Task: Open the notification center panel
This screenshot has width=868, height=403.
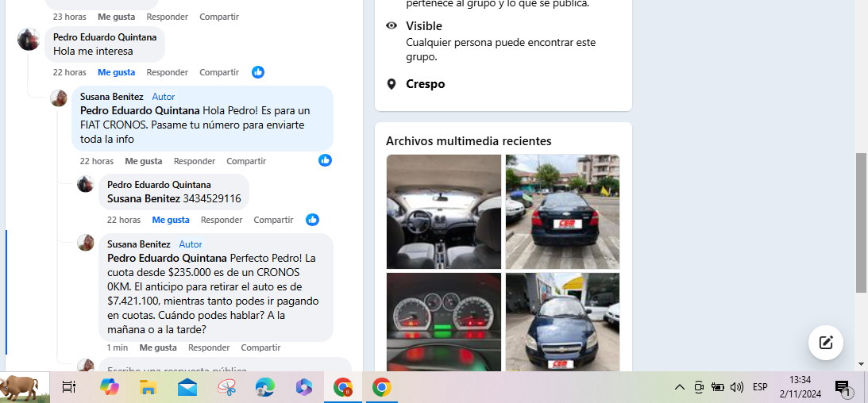Action: point(843,387)
